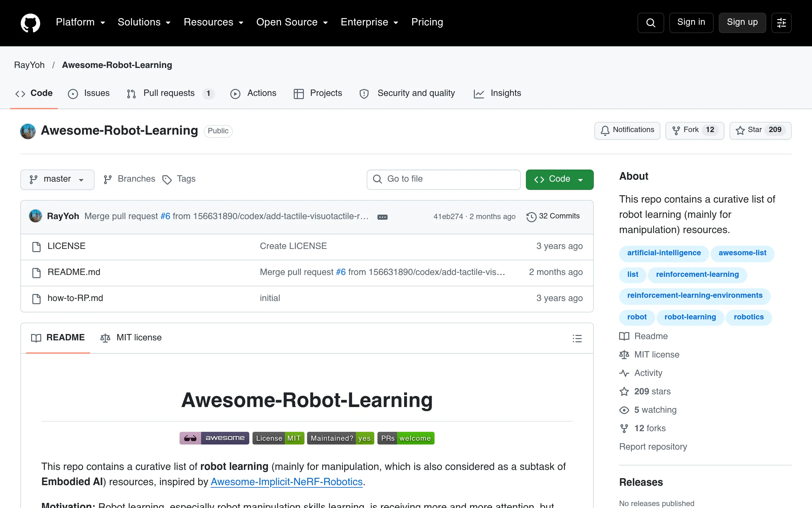Open the master branch selector
Image resolution: width=812 pixels, height=508 pixels.
tap(57, 179)
